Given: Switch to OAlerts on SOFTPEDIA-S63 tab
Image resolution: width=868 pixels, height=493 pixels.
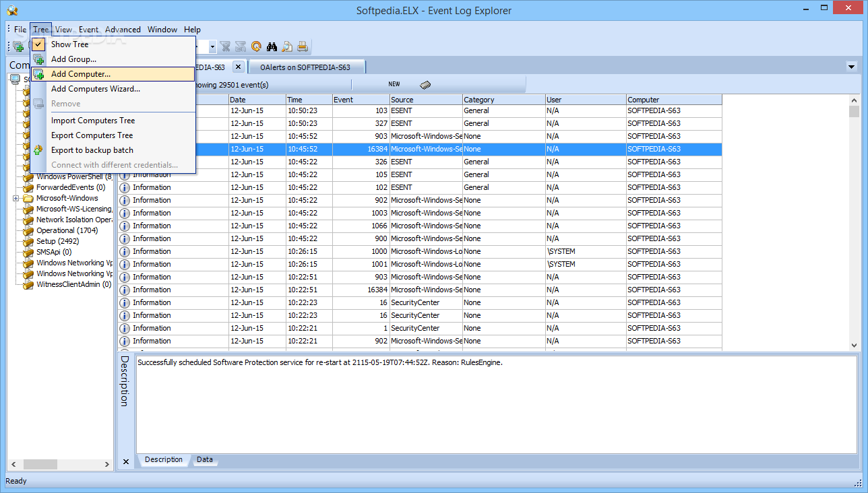Looking at the screenshot, I should click(x=306, y=67).
